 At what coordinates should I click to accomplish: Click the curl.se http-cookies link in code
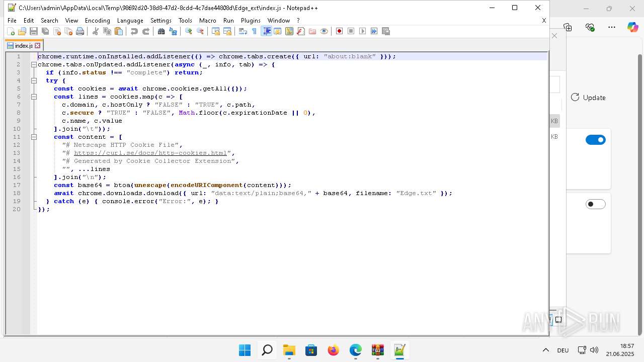coord(150,153)
